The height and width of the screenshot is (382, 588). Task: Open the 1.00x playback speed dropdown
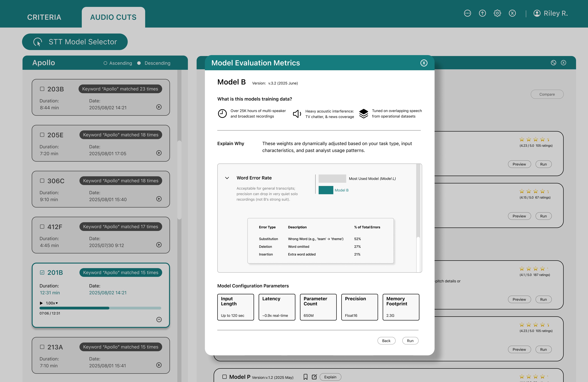tap(52, 303)
